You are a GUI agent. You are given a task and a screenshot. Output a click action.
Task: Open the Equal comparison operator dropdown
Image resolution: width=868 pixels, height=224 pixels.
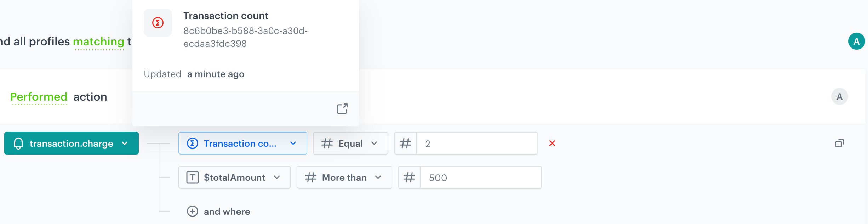(x=375, y=143)
